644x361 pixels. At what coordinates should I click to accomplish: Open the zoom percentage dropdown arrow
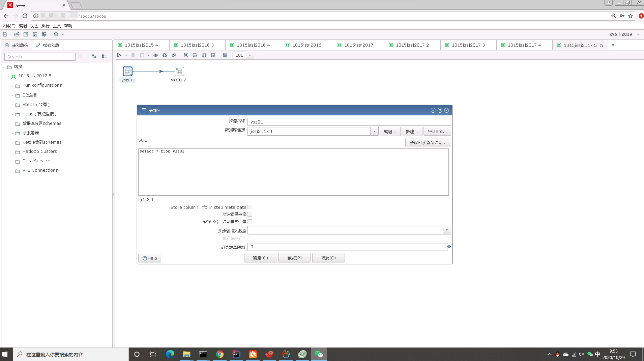tap(250, 55)
